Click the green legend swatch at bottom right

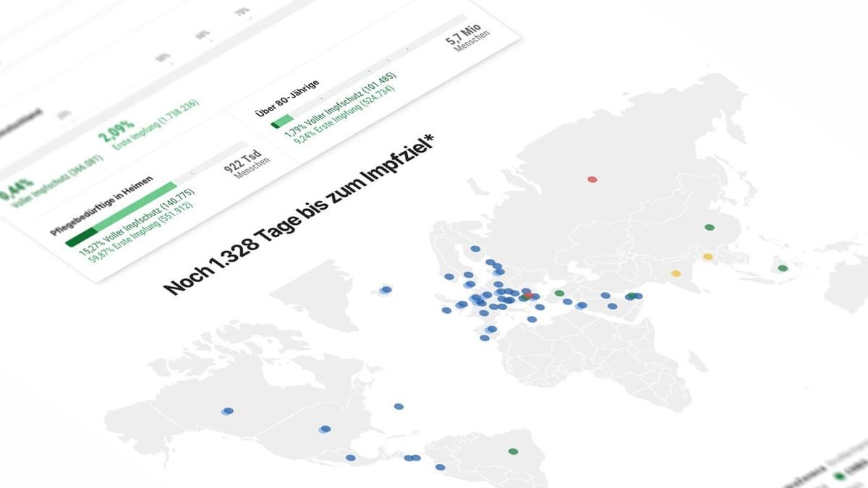(839, 476)
